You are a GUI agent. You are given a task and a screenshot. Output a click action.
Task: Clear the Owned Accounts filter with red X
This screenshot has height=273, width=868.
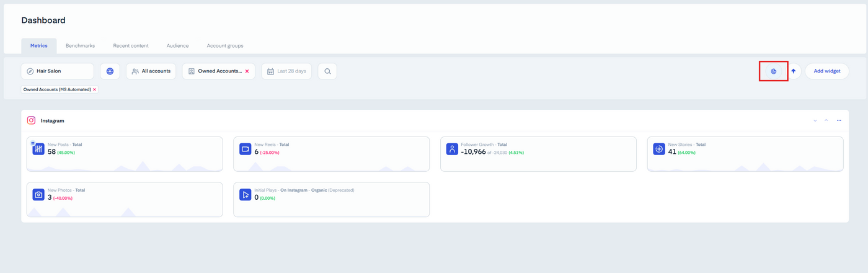(247, 71)
